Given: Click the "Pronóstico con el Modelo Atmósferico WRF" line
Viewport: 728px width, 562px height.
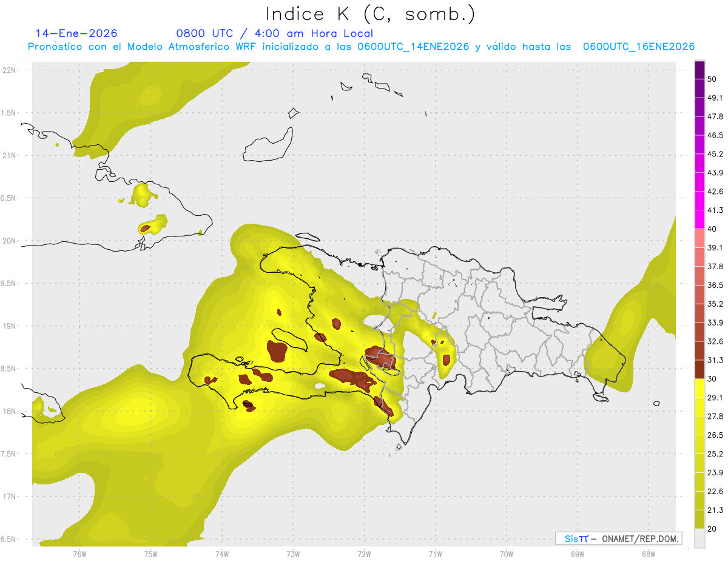Looking at the screenshot, I should click(361, 47).
